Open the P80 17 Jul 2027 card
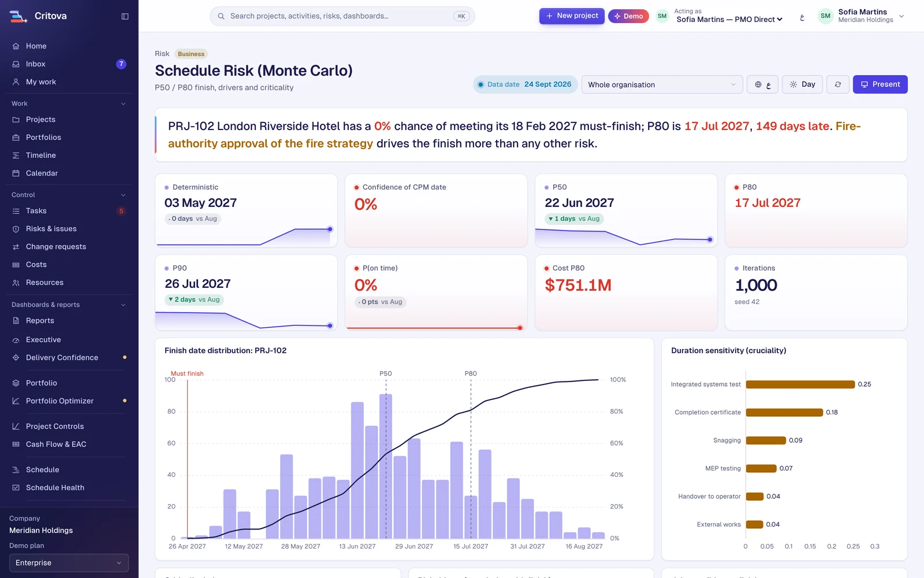The width and height of the screenshot is (924, 578). (x=816, y=211)
